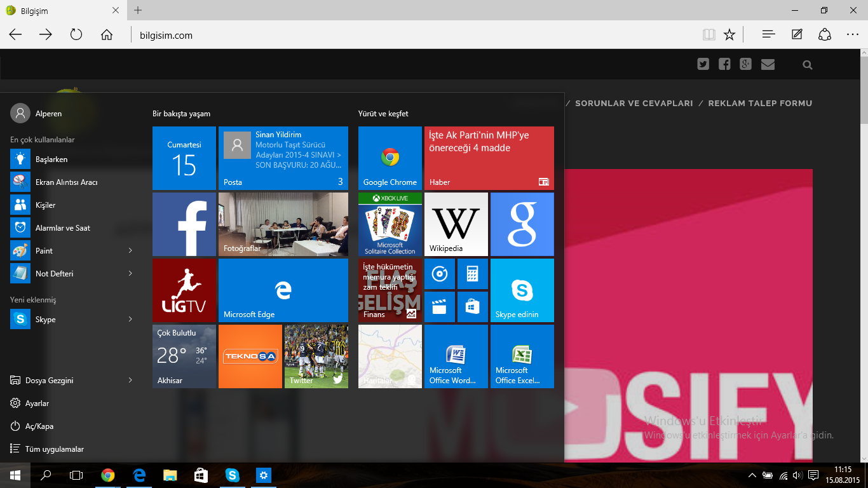Open the Fotoğraflar photos tile

pos(283,224)
